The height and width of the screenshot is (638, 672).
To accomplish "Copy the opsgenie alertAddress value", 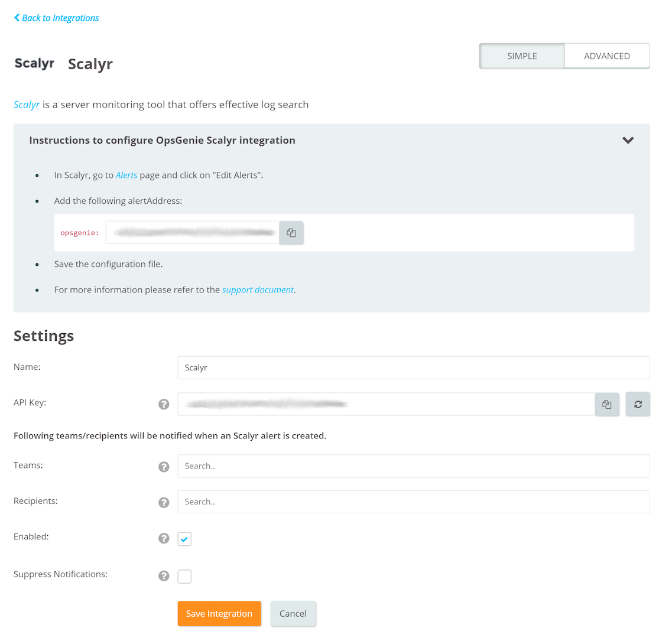I will (x=291, y=233).
